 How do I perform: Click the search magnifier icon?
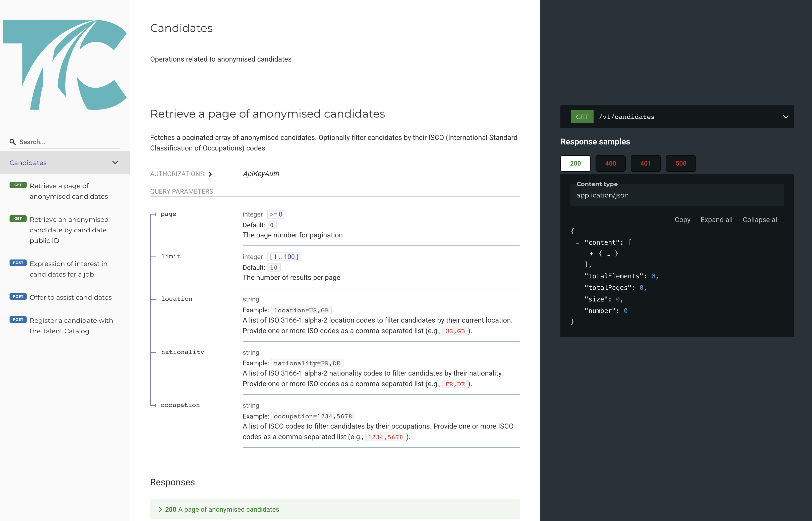pos(13,142)
